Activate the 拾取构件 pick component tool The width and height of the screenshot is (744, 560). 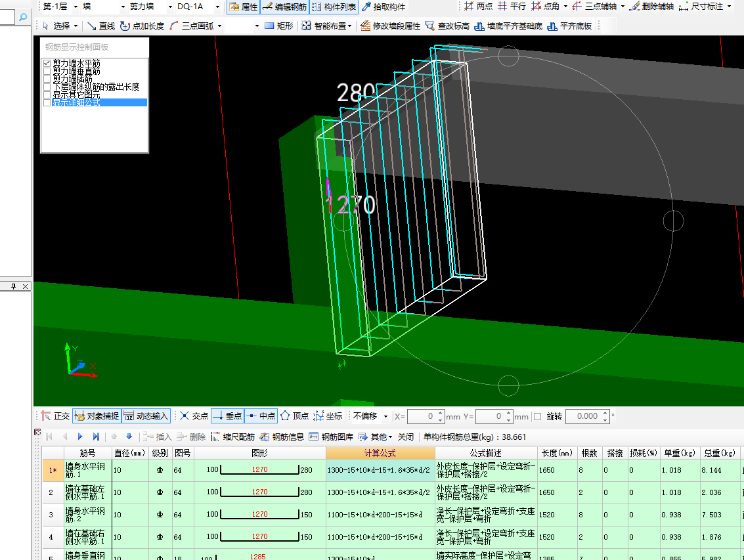(383, 7)
